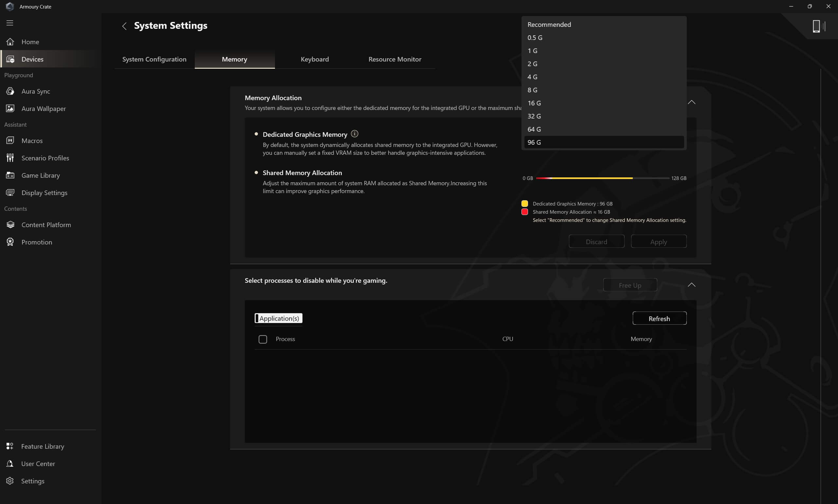
Task: Collapse the Memory Allocation section
Action: point(691,102)
